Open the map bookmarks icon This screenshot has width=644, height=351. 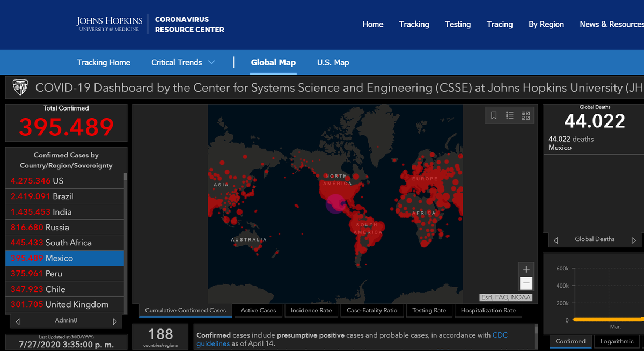click(x=494, y=115)
